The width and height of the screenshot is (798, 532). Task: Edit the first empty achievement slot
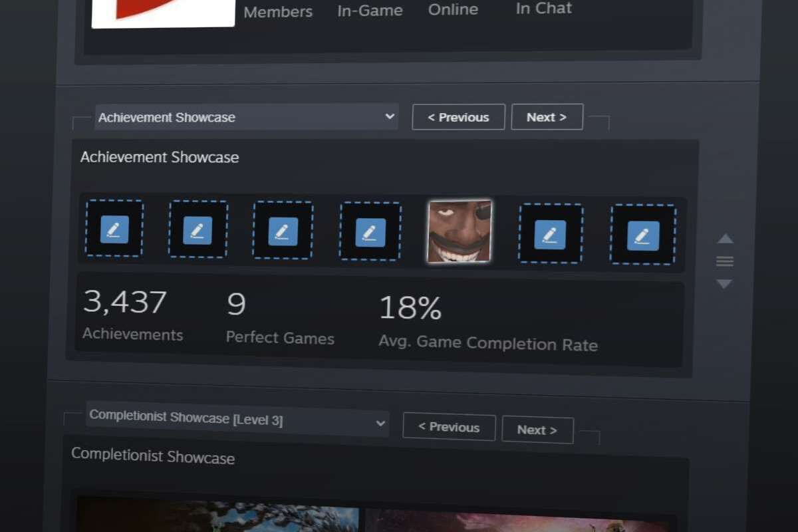(114, 228)
